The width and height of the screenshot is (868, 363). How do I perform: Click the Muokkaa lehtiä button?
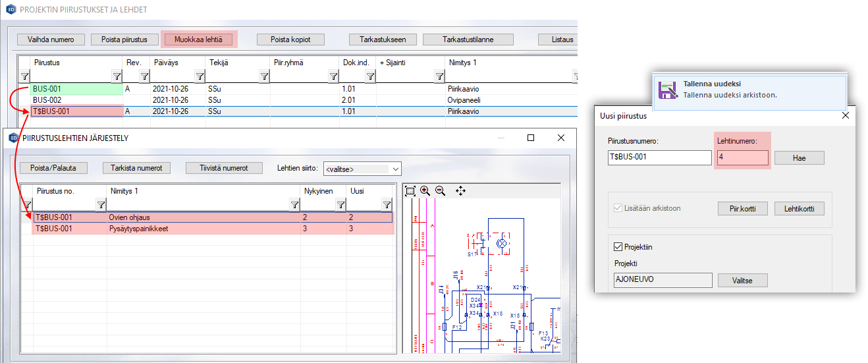[x=198, y=40]
